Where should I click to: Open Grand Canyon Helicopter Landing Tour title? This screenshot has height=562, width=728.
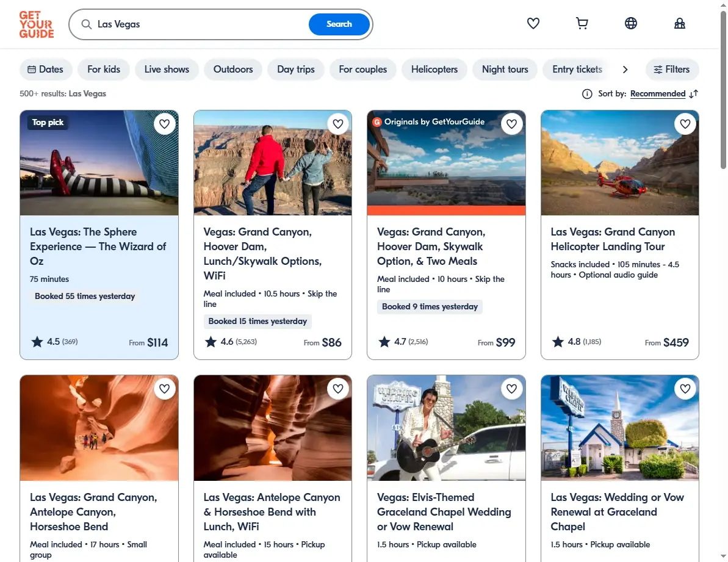coord(613,239)
